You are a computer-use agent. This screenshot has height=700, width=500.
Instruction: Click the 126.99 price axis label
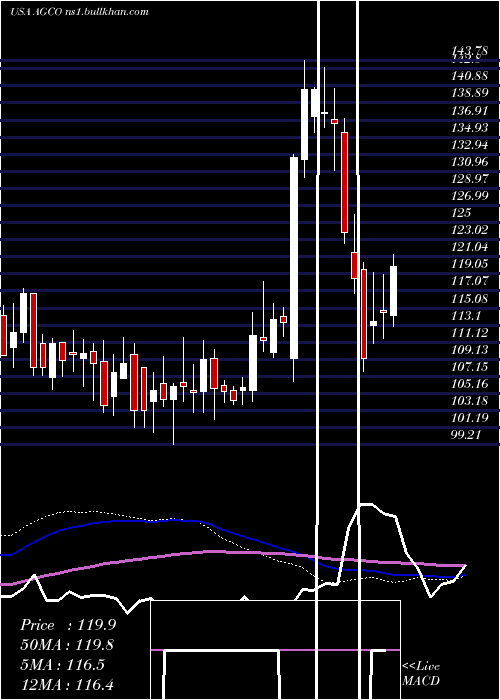tap(469, 196)
